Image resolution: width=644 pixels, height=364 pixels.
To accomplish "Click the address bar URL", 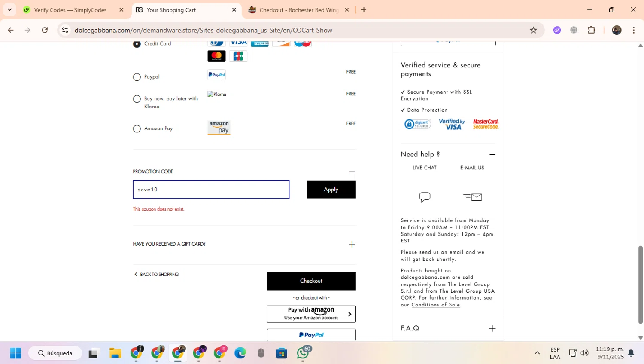I will click(x=204, y=30).
